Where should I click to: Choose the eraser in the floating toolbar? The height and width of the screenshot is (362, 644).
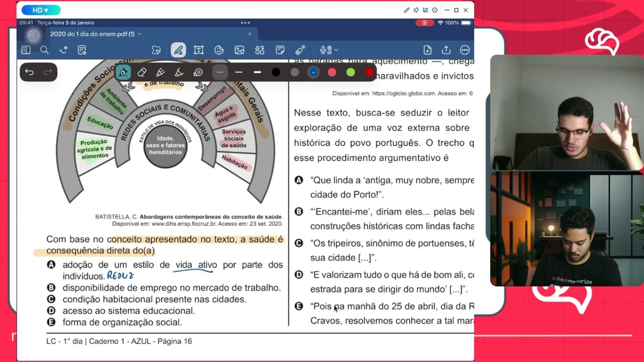click(142, 72)
